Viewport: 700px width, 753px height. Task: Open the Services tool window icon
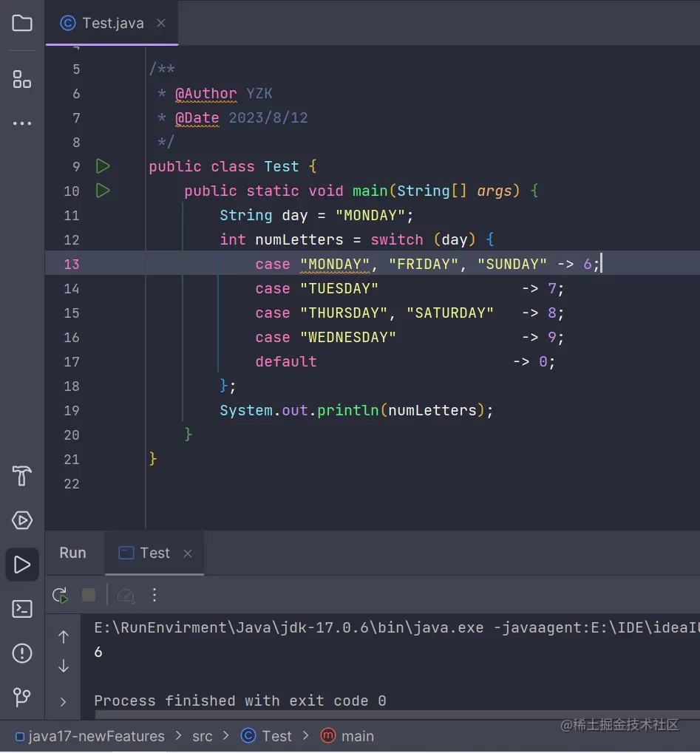pos(22,520)
